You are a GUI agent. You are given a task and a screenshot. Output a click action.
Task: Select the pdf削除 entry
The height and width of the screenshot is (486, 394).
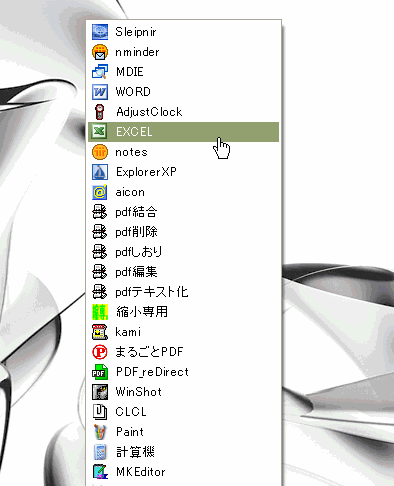pyautogui.click(x=183, y=232)
